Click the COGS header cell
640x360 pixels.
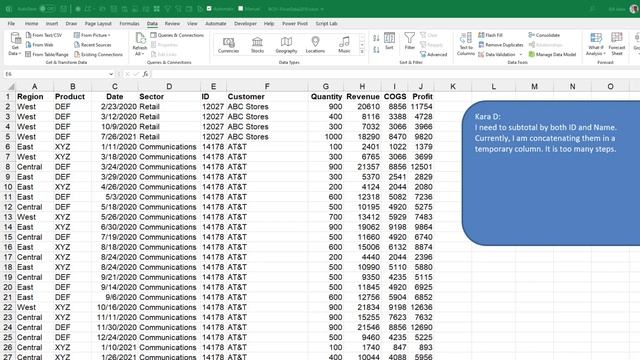(394, 97)
